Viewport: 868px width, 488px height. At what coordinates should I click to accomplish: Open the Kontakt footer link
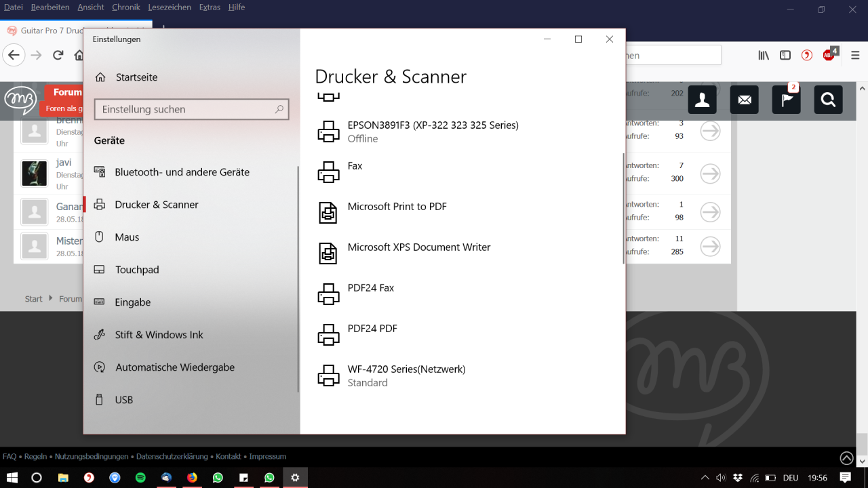(x=229, y=457)
